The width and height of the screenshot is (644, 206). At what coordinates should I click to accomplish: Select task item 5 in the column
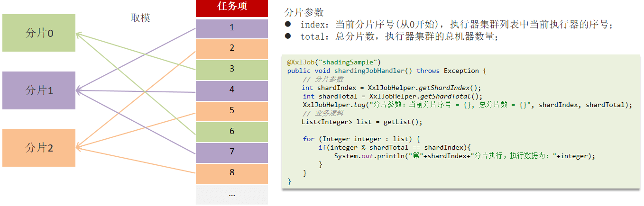tap(231, 111)
